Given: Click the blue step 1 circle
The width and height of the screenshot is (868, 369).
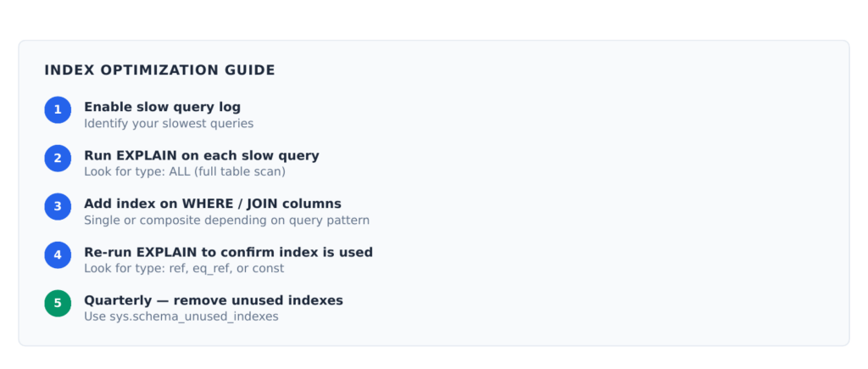Looking at the screenshot, I should pos(58,109).
